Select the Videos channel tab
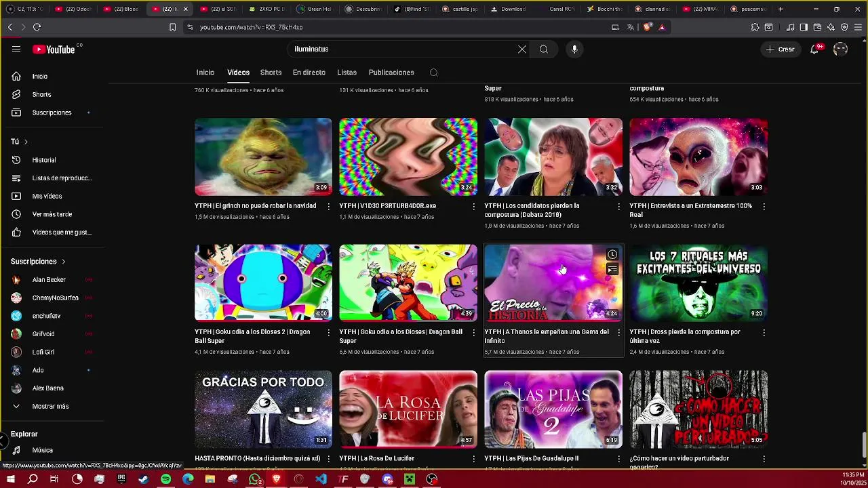The width and height of the screenshot is (868, 488). (238, 73)
